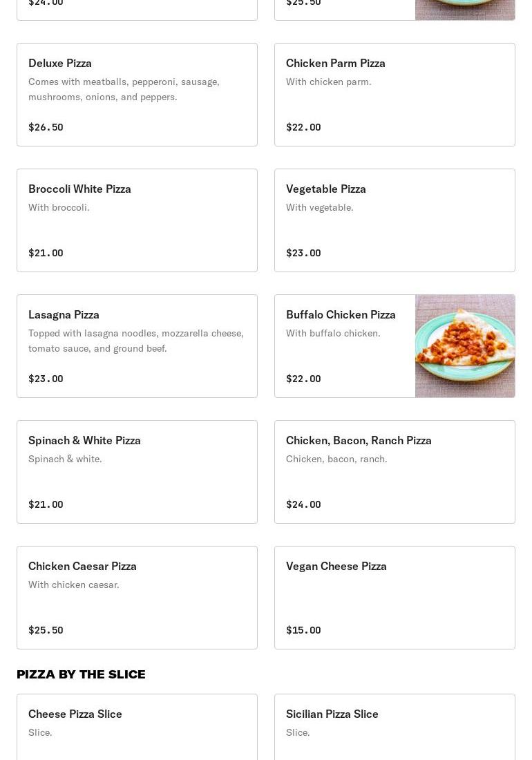Click the Pizza By The Slice heading
Screen dimensions: 532x760
click(81, 674)
